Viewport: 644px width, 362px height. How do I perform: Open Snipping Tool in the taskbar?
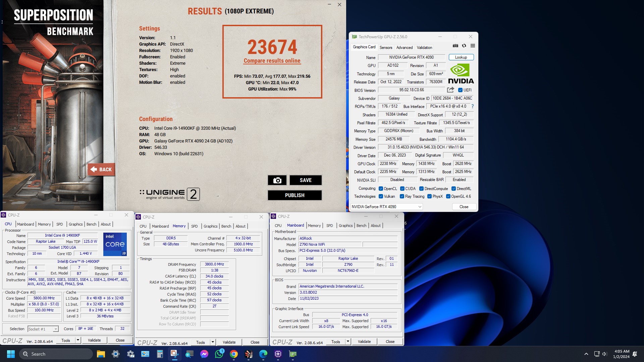click(174, 354)
